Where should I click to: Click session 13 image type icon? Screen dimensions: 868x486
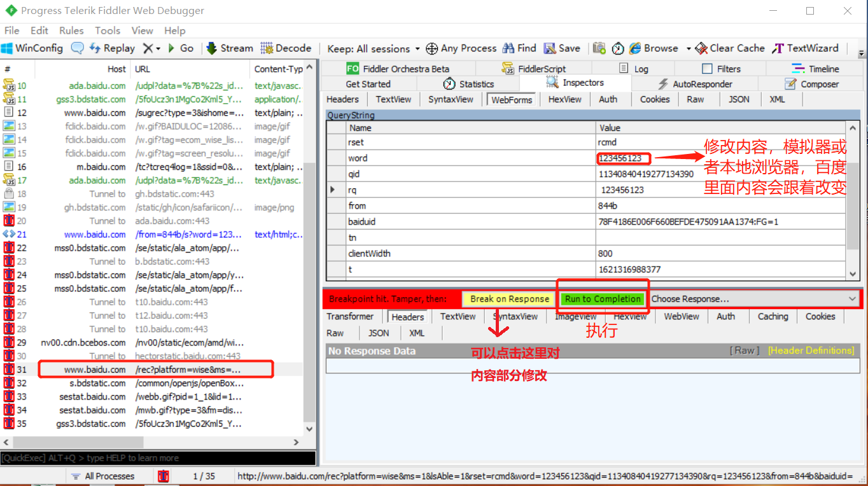tap(9, 126)
